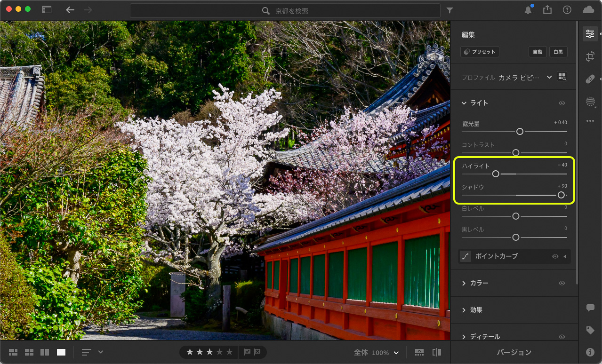This screenshot has height=364, width=602.
Task: Open cloud sync status
Action: tap(588, 10)
